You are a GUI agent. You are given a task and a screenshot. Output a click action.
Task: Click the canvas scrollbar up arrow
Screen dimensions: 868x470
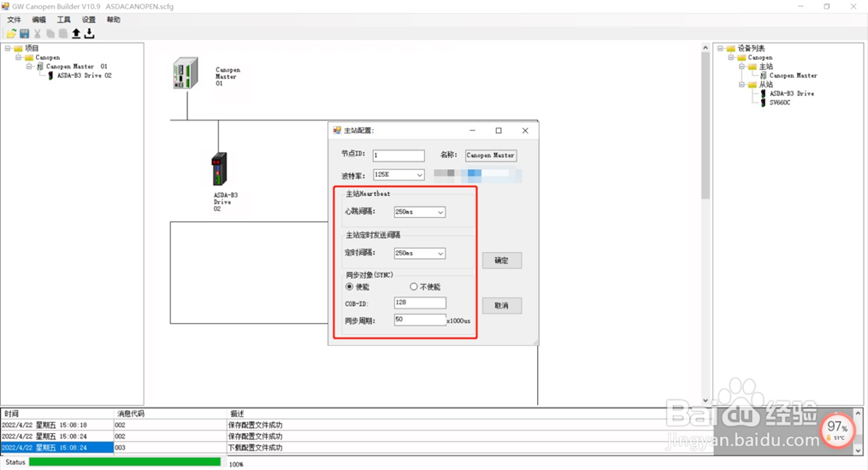click(706, 48)
